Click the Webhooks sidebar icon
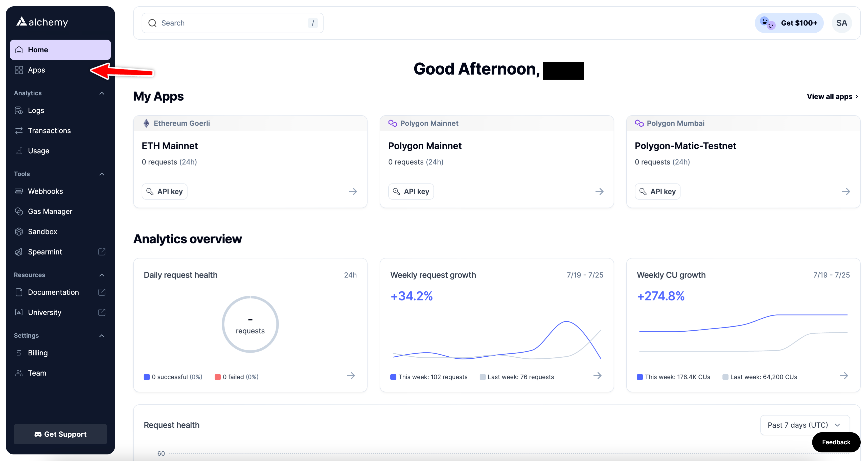This screenshot has height=461, width=868. (19, 191)
